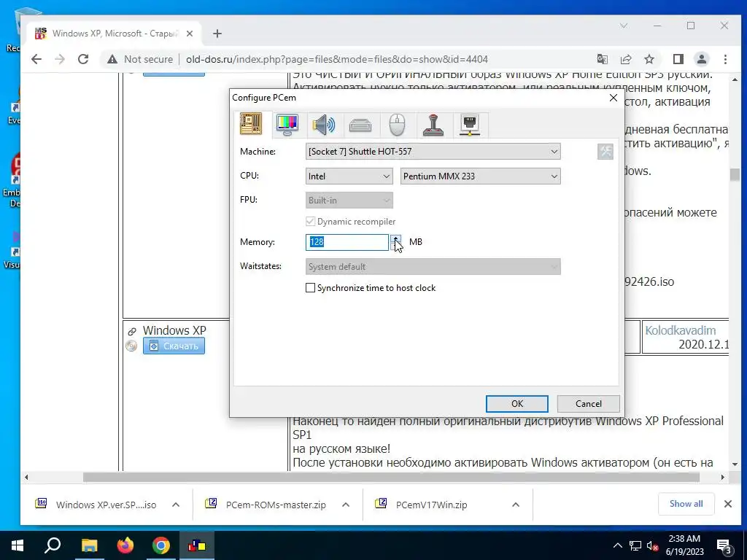Click the Kolodkavadim author link

coord(681,330)
